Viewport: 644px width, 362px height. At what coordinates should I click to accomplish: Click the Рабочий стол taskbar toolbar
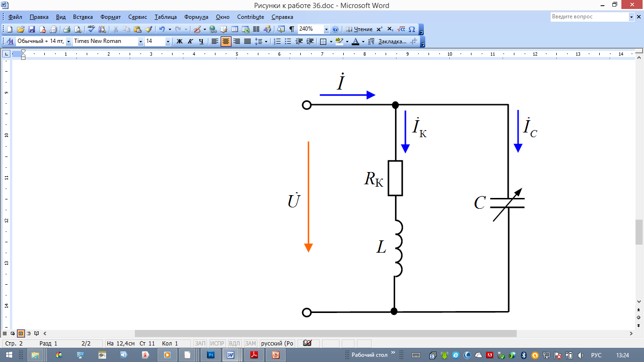(370, 355)
